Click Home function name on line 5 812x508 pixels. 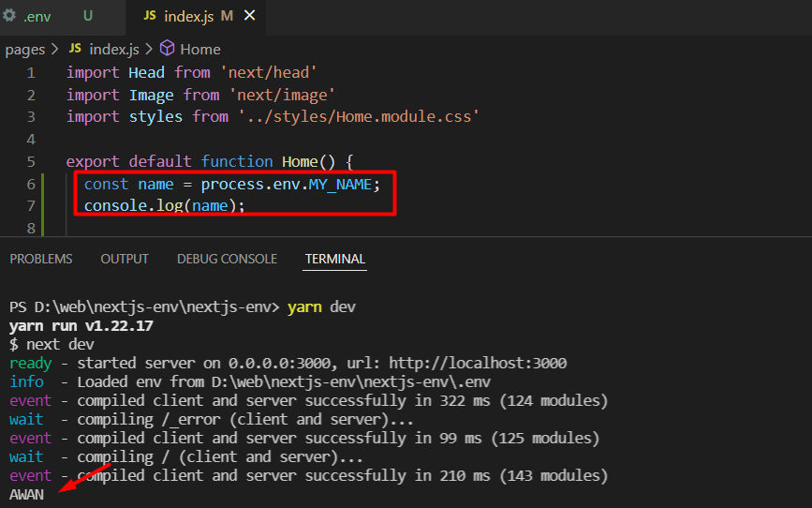(300, 162)
